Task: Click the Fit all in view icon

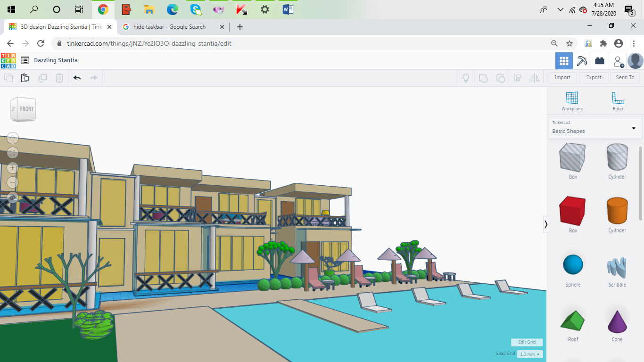Action: [x=13, y=153]
